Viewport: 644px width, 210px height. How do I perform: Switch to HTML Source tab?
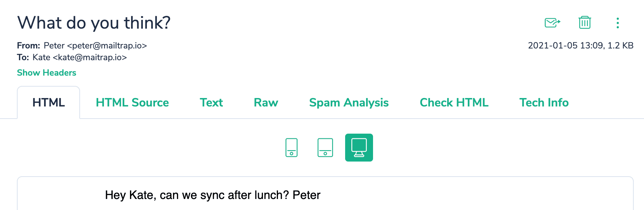tap(132, 102)
